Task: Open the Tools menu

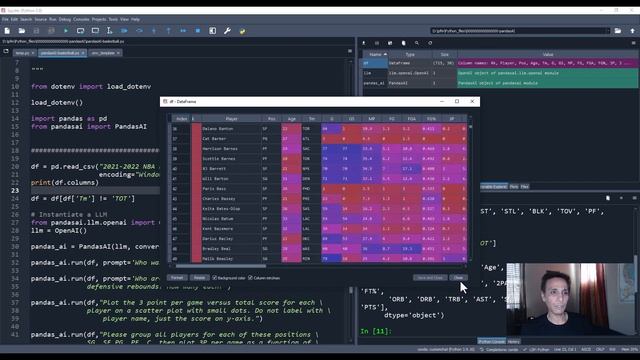Action: click(113, 19)
